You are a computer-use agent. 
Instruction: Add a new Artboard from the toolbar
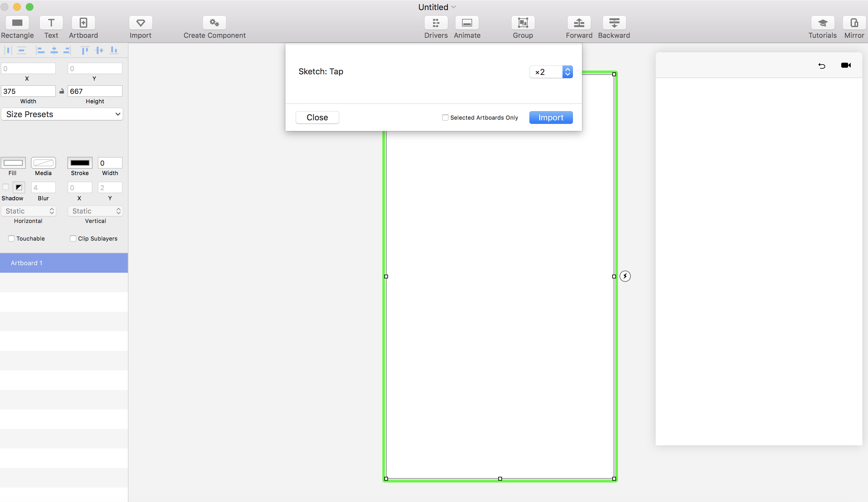[83, 23]
